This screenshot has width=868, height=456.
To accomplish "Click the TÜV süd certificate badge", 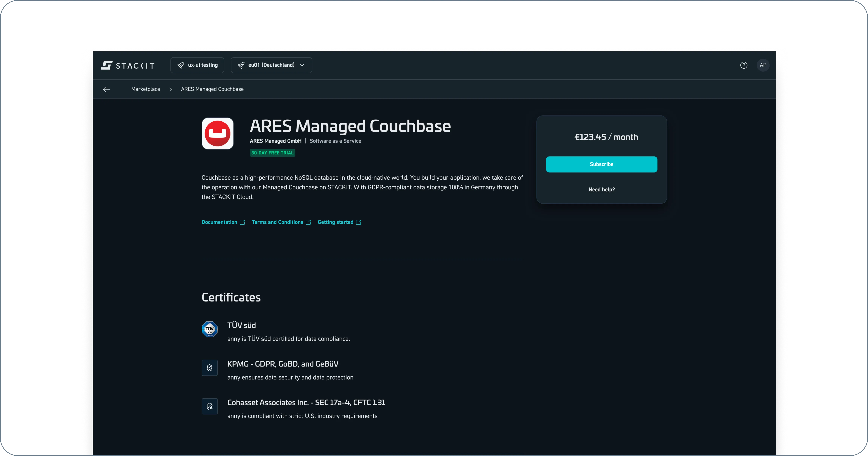I will click(210, 329).
